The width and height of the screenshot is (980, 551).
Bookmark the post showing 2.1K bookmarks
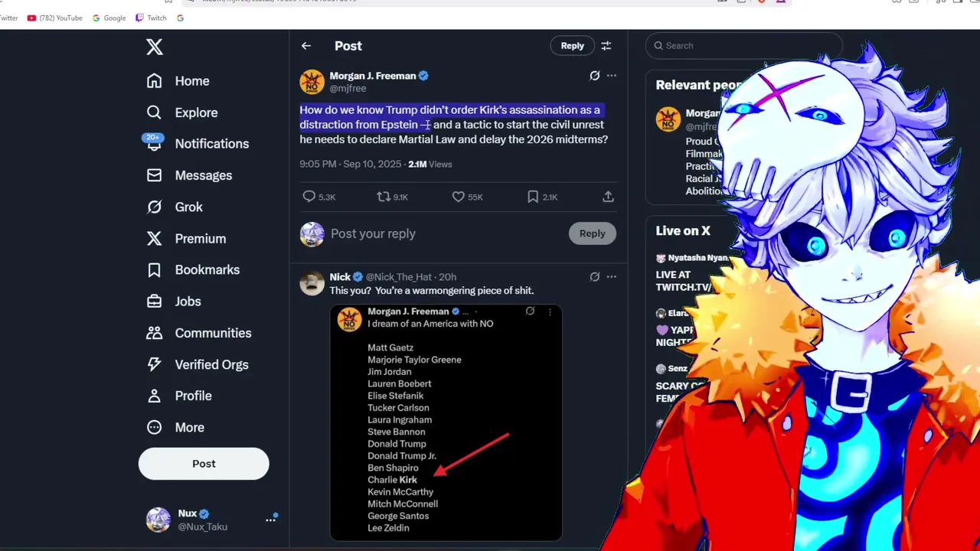532,197
